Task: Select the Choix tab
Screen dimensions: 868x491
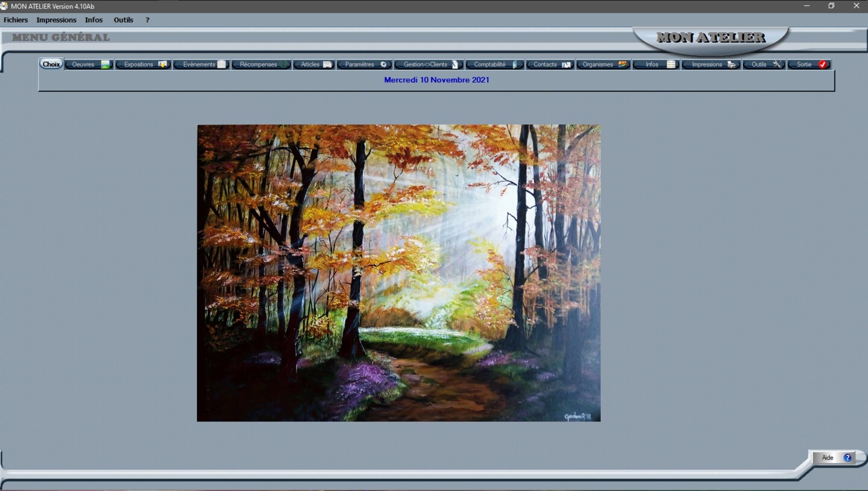Action: click(x=51, y=65)
